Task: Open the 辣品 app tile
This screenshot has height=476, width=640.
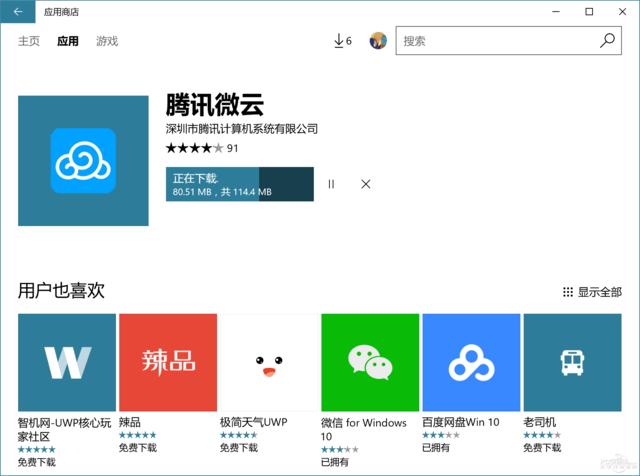Action: tap(167, 362)
